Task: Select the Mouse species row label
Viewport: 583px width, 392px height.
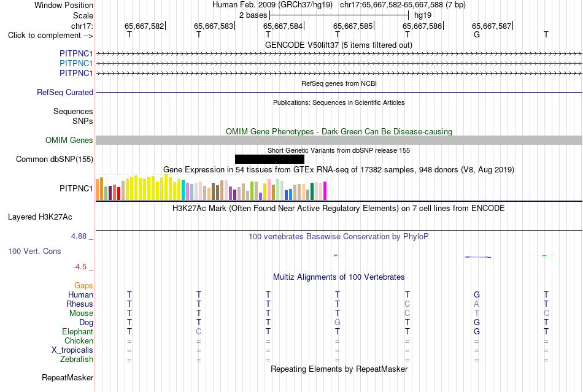Action: pyautogui.click(x=81, y=313)
